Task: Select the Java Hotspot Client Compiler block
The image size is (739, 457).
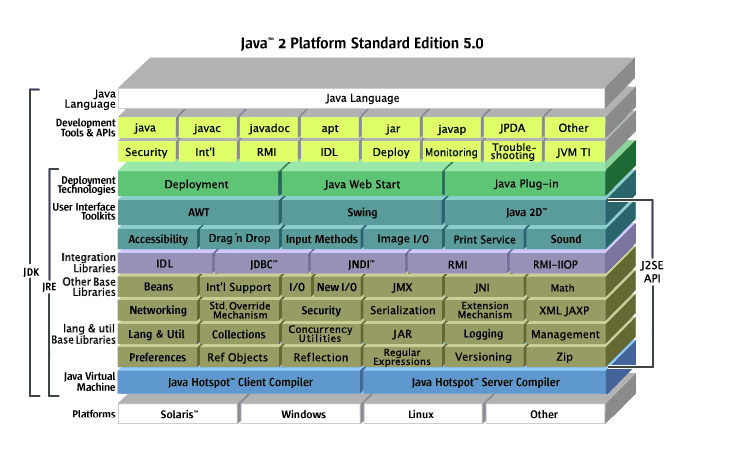Action: click(239, 382)
